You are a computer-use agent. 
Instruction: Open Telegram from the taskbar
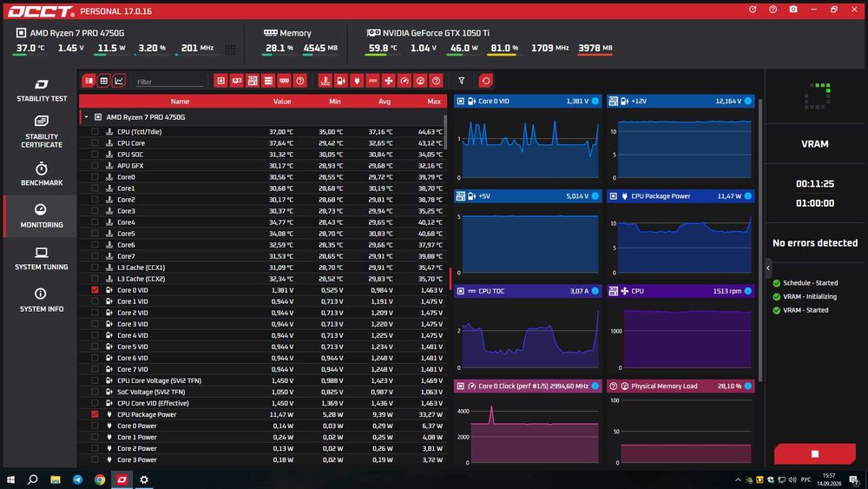point(77,479)
